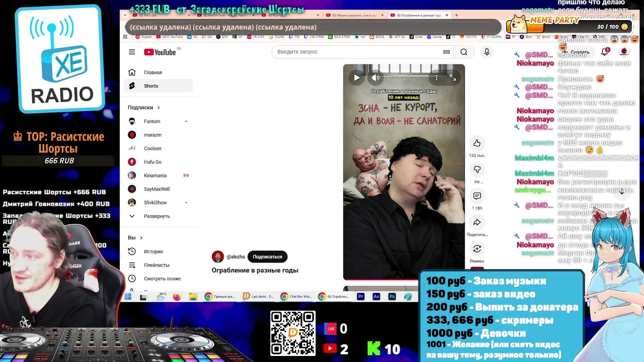
Task: Open the GPT 4o bookmark
Action: pyautogui.click(x=396, y=37)
